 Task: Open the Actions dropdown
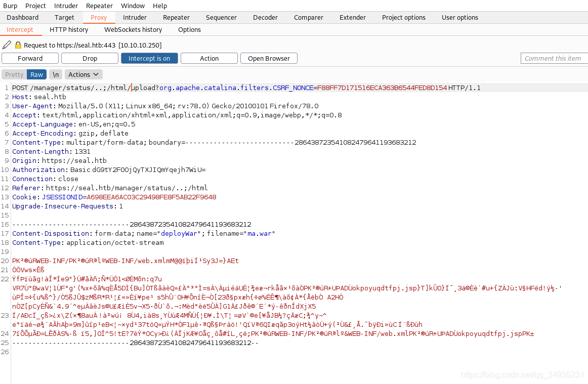83,74
